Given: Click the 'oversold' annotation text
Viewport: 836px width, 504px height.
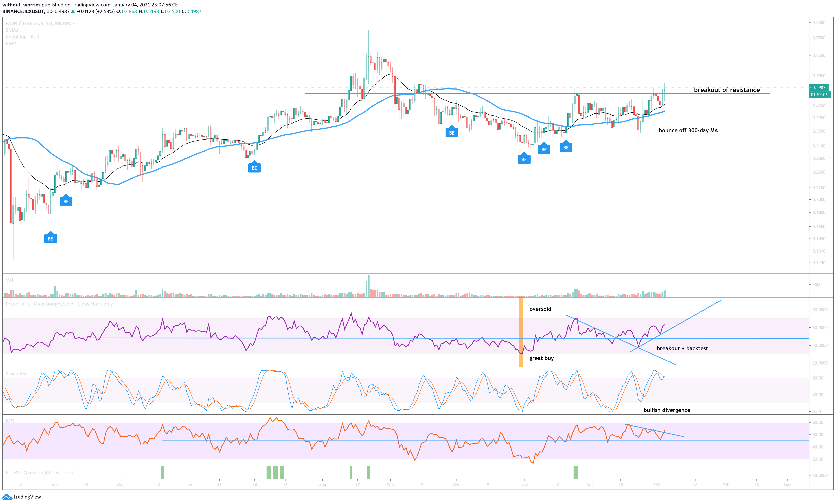Looking at the screenshot, I should point(540,309).
